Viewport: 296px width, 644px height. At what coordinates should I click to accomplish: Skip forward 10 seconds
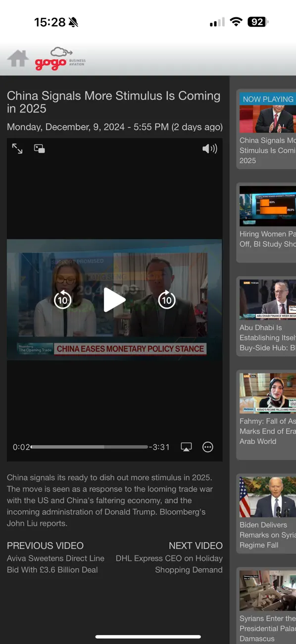(x=166, y=299)
